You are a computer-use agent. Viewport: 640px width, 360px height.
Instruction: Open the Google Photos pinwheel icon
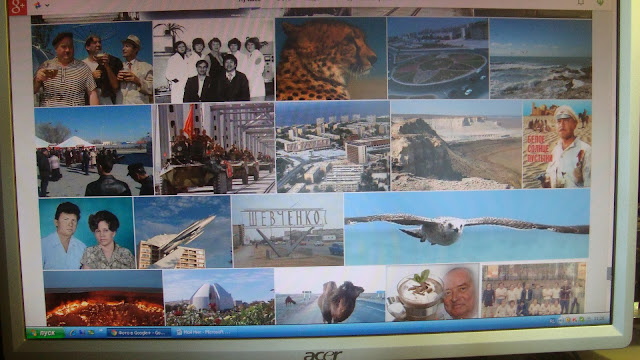(x=38, y=5)
